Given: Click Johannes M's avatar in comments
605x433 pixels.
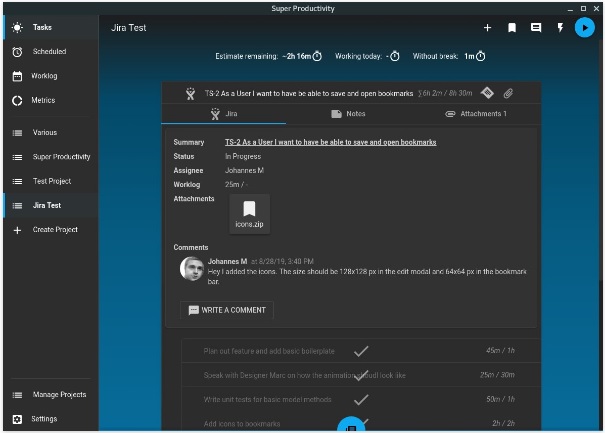Looking at the screenshot, I should 192,269.
